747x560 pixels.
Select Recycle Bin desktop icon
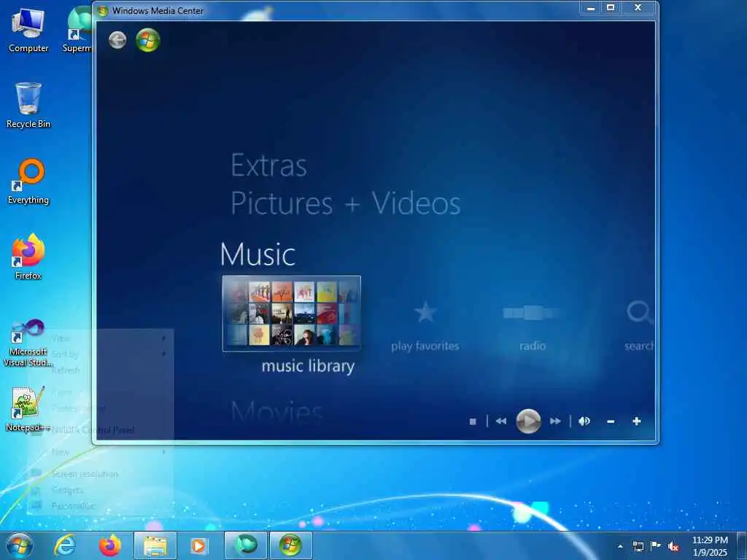(x=28, y=105)
